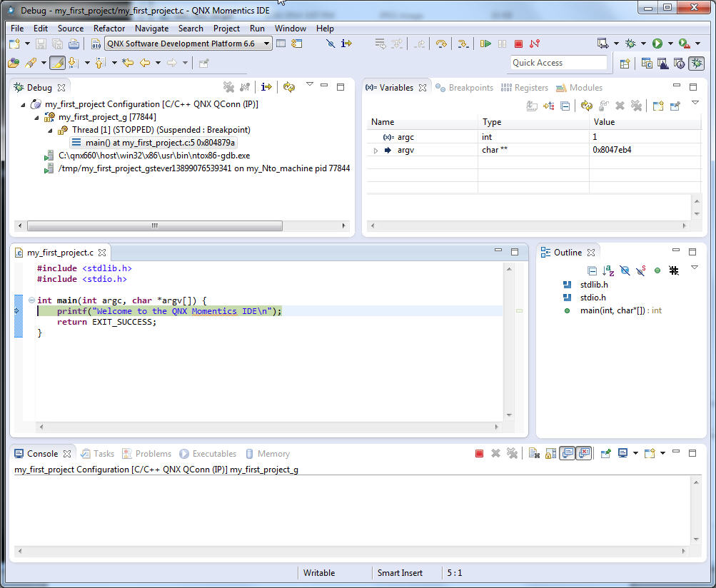Click the red Terminate button in Console
716x588 pixels.
click(479, 453)
